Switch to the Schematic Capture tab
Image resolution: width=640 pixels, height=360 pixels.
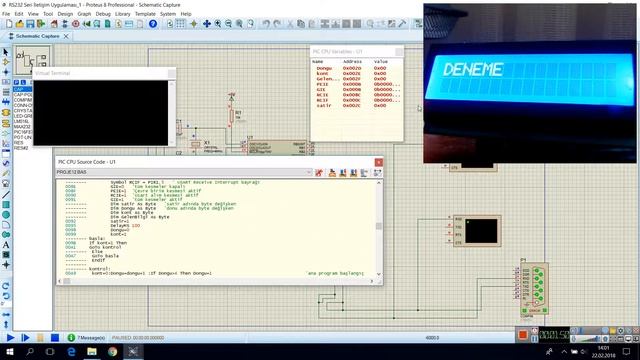(38, 36)
